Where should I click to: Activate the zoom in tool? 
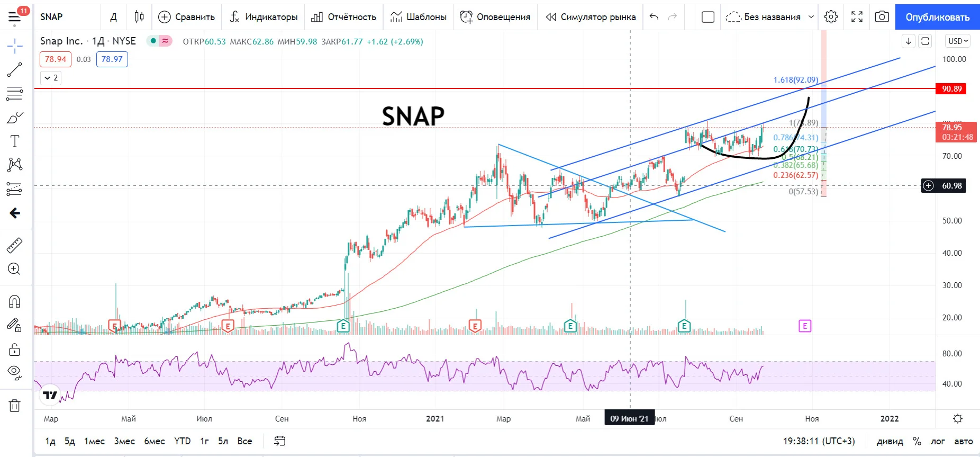click(x=15, y=269)
